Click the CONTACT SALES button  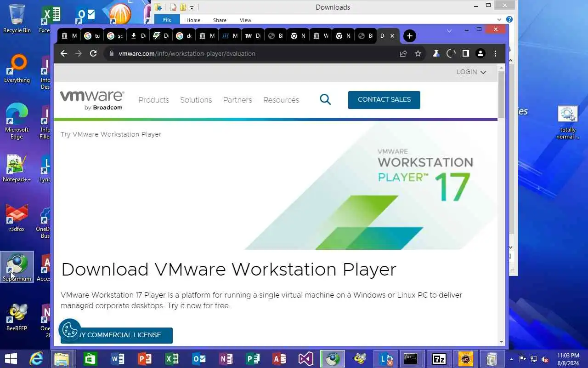click(x=384, y=100)
